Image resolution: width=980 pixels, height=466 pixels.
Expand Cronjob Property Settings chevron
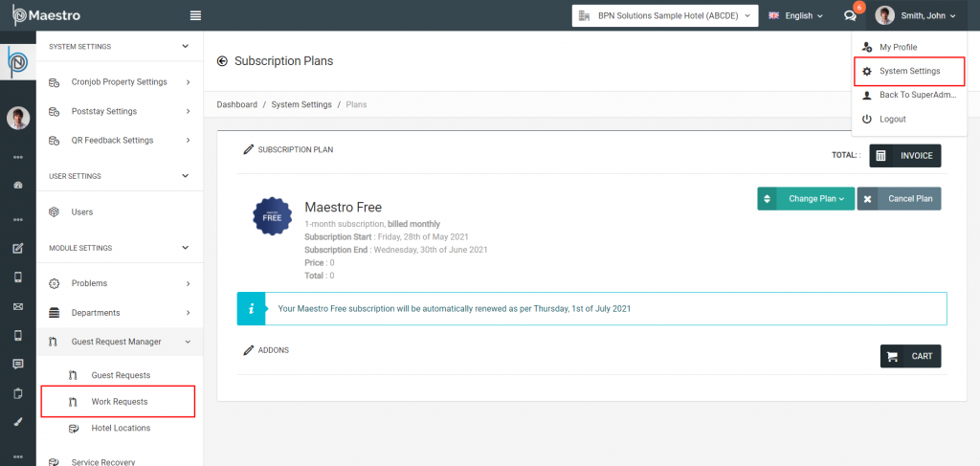coord(189,82)
